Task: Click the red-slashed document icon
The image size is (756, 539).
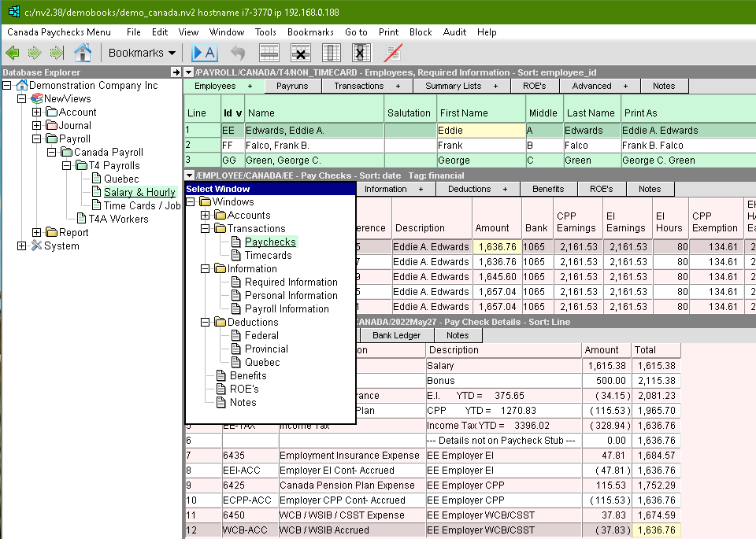Action: pos(392,54)
